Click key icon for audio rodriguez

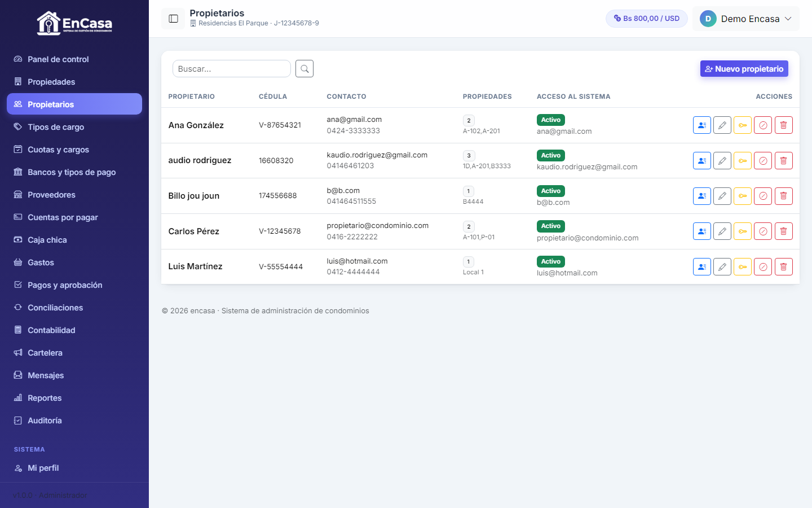[x=743, y=161]
